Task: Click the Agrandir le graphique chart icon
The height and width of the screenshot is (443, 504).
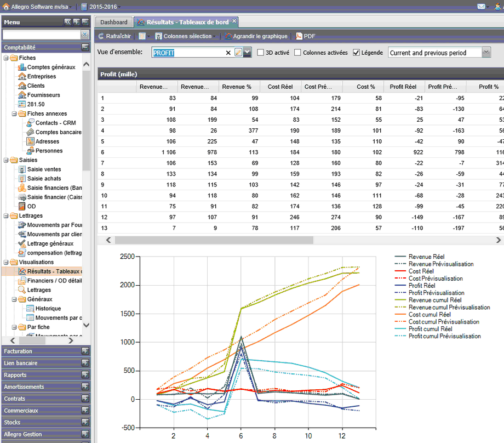Action: point(228,36)
